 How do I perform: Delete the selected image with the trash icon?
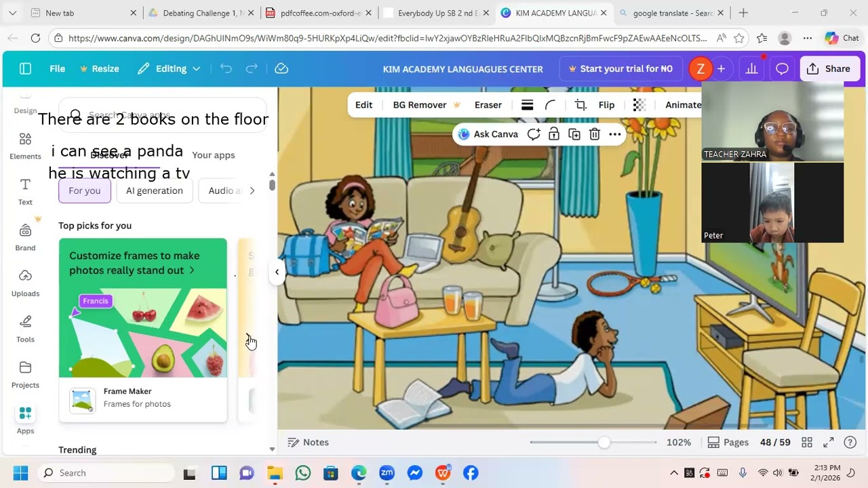[595, 134]
